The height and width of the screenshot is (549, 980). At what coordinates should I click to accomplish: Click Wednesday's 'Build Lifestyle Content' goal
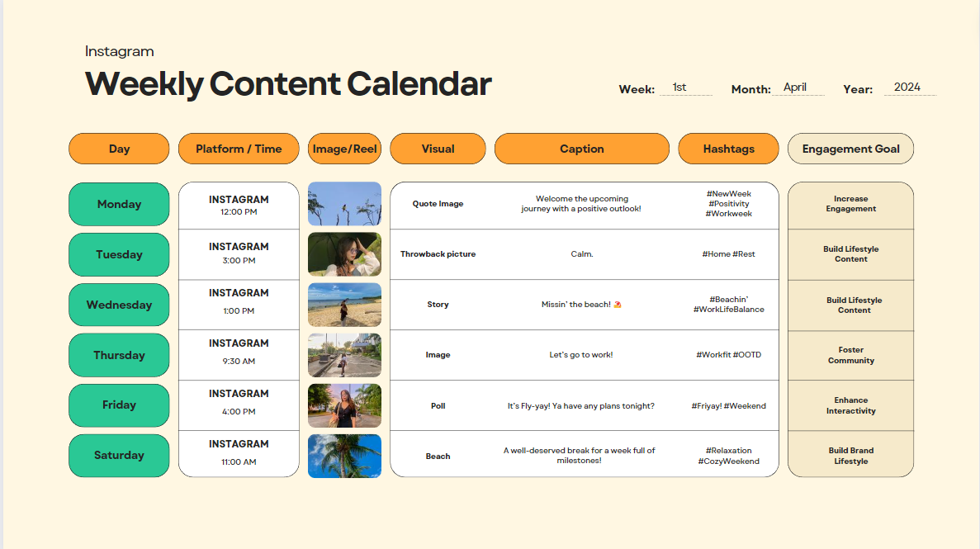pyautogui.click(x=854, y=305)
